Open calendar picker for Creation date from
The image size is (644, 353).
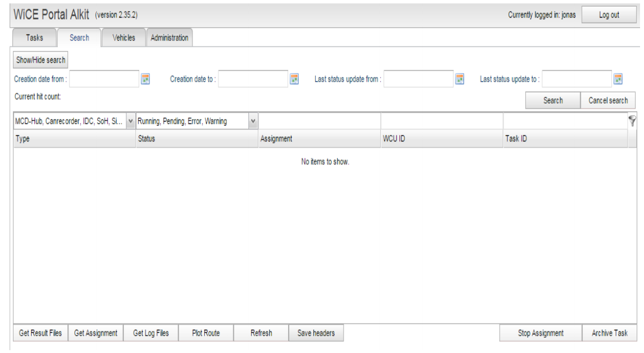click(145, 79)
